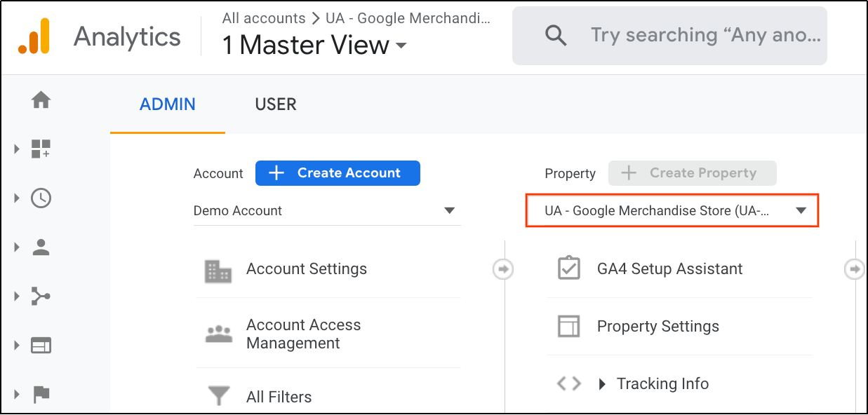Click arrow circle right of Property column

click(854, 268)
